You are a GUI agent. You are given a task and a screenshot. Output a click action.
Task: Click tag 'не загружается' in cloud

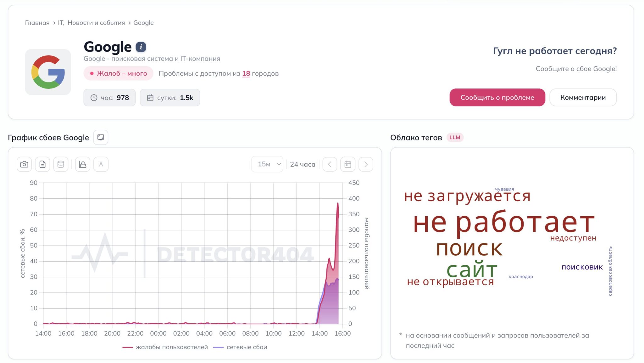[467, 196]
